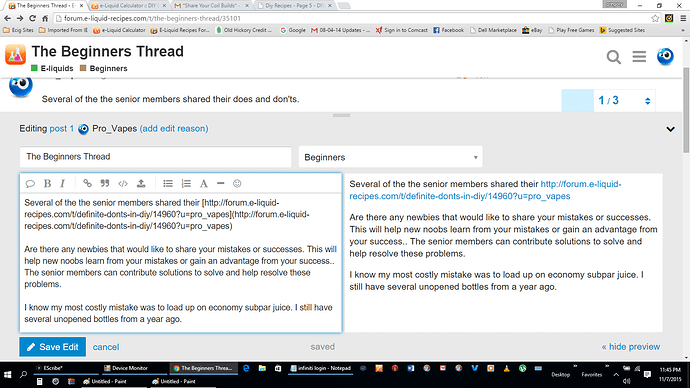Click the page vertical scrollbar thumb
This screenshot has width=690, height=388.
coord(686,110)
